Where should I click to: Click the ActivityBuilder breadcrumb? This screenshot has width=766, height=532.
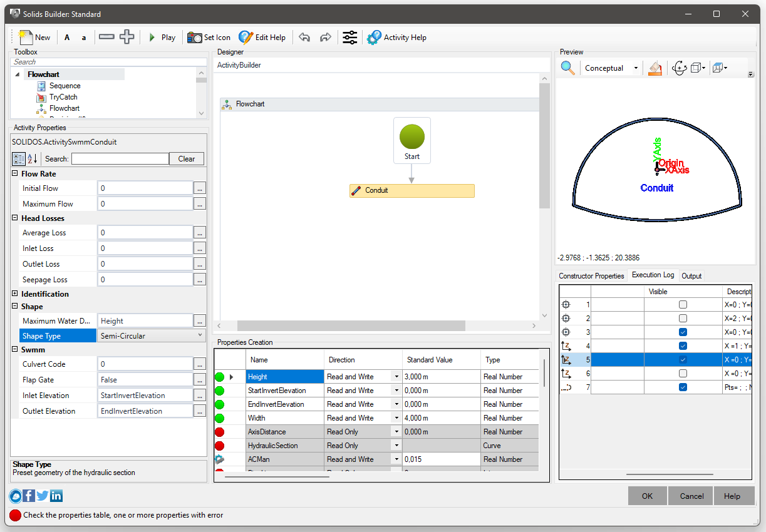point(239,65)
